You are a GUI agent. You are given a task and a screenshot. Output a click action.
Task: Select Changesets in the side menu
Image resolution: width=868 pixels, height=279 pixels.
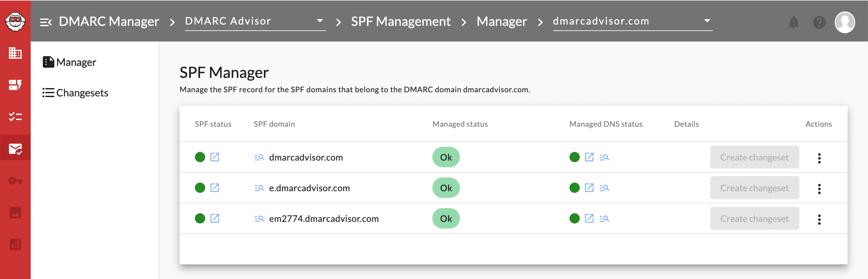tap(75, 93)
